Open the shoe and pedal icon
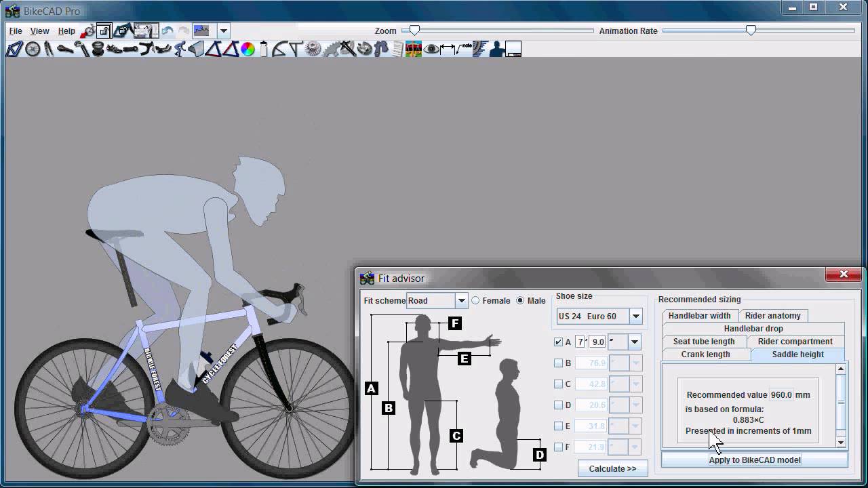The height and width of the screenshot is (488, 868). click(x=114, y=49)
